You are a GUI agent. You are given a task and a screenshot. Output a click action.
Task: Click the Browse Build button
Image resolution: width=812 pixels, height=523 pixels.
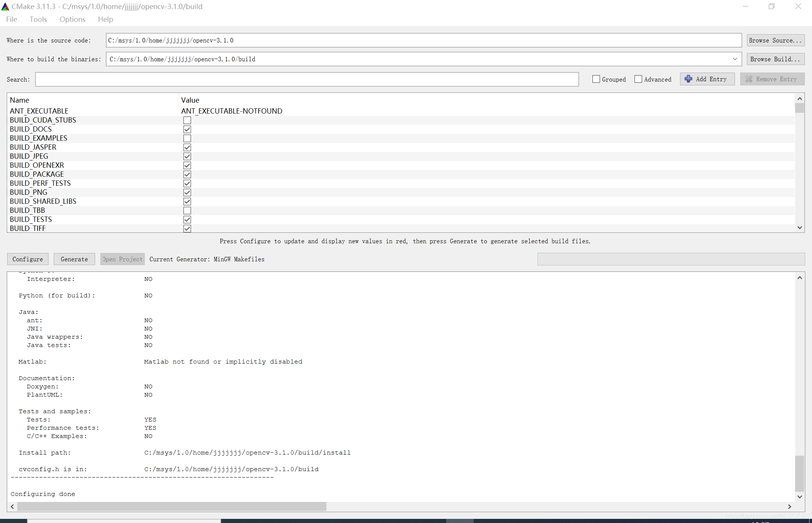[x=776, y=59]
